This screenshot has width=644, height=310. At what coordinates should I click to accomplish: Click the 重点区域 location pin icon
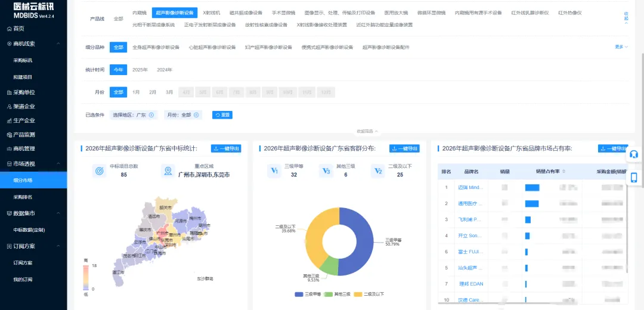[168, 171]
